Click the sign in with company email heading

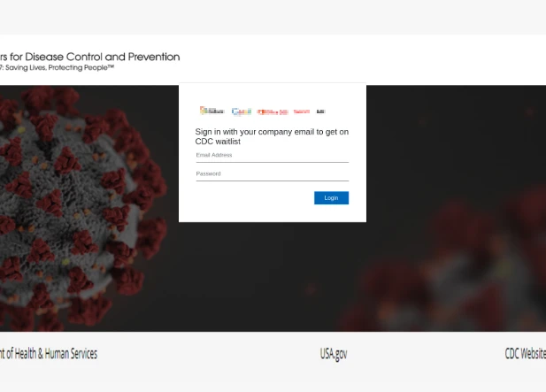tap(272, 136)
